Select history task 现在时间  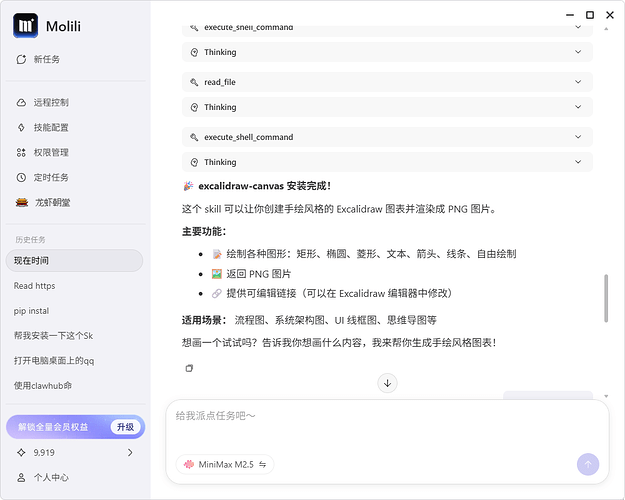75,261
